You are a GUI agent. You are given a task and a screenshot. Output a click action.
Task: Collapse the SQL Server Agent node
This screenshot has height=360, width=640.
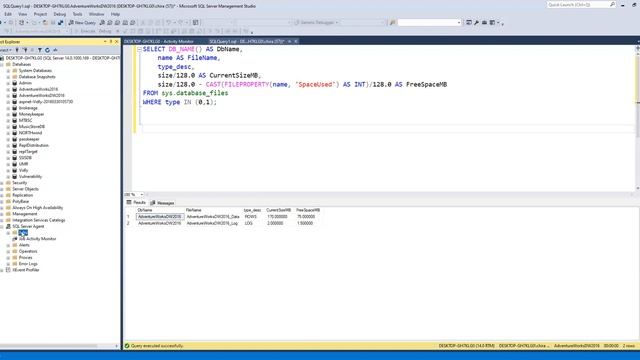pyautogui.click(x=2, y=227)
